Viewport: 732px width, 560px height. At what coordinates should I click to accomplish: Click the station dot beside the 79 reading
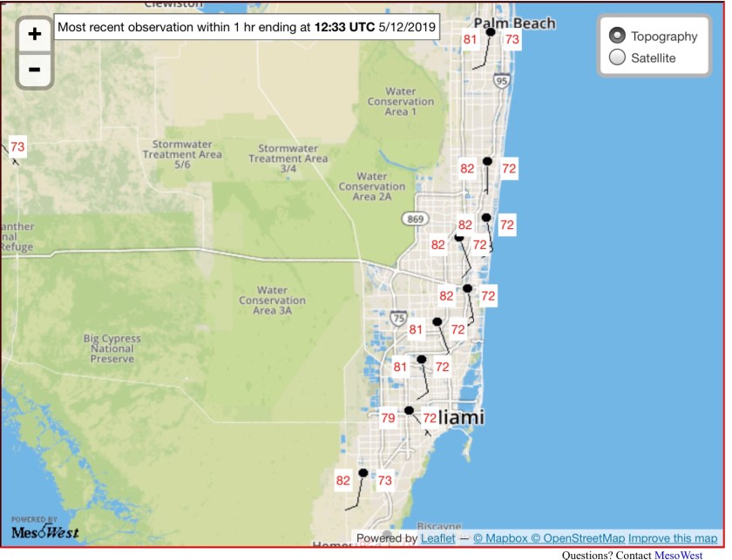pyautogui.click(x=409, y=410)
